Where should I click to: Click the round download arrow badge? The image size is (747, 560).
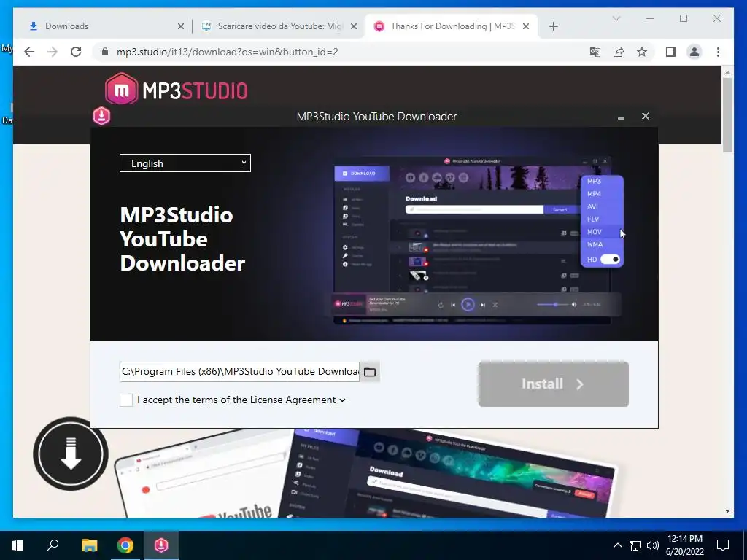71,454
